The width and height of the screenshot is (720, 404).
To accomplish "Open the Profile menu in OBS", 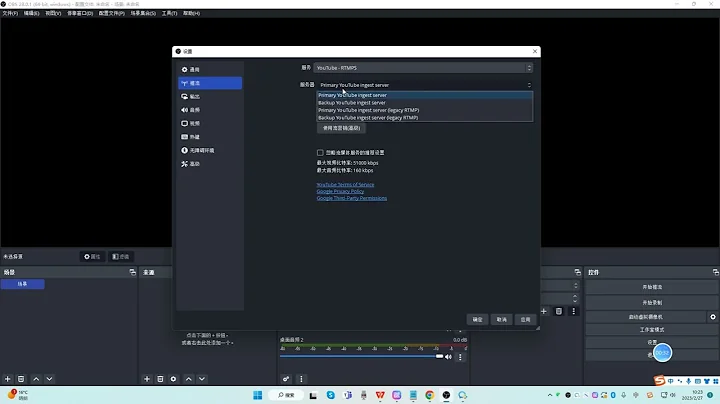I will point(112,13).
